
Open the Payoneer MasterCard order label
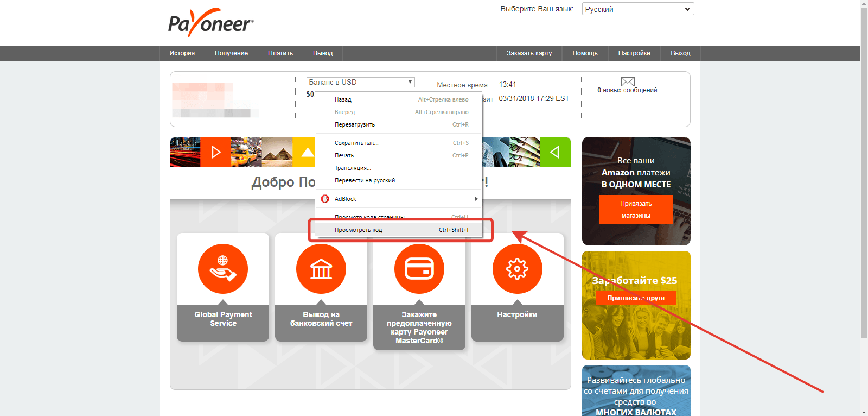[419, 327]
